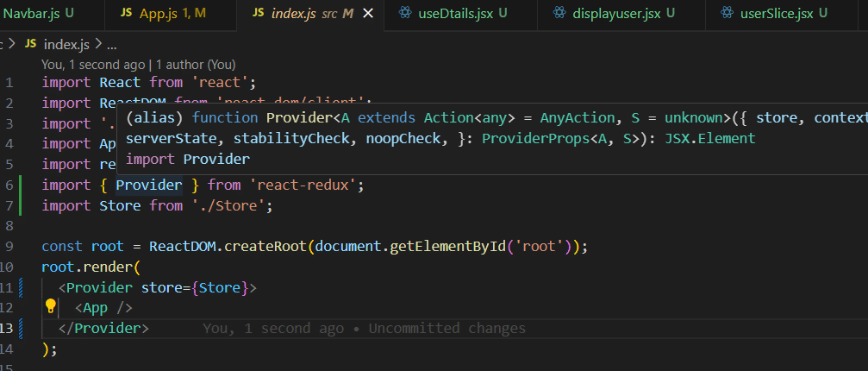868x371 pixels.
Task: Click the JS icon on App.js tab
Action: pyautogui.click(x=127, y=13)
